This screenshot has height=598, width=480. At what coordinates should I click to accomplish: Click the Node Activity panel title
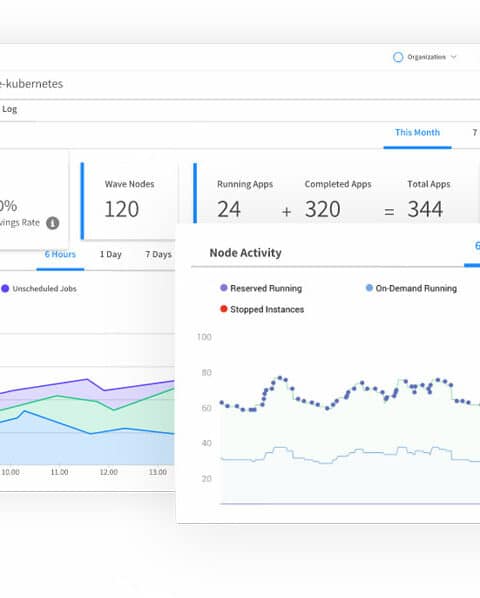246,253
